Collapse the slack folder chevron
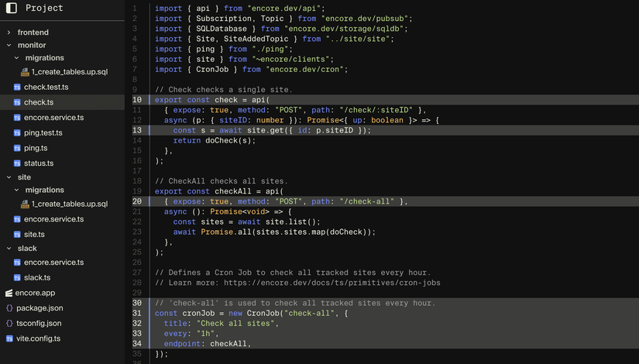Viewport: 639px width, 364px height. coord(9,249)
